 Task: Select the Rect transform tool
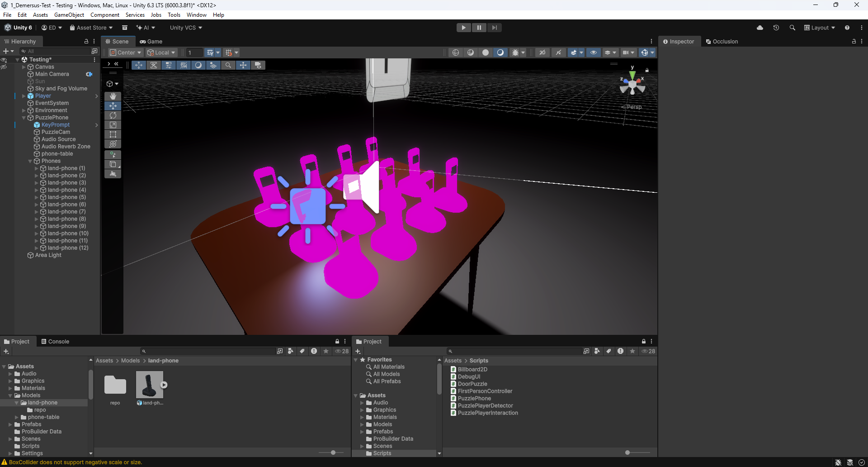113,134
